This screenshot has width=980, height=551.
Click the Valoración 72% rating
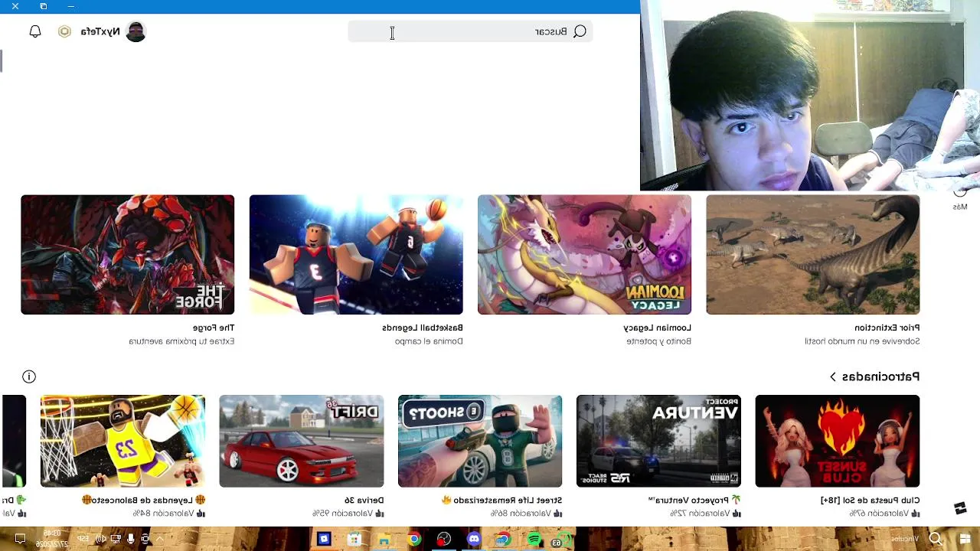[x=704, y=514]
